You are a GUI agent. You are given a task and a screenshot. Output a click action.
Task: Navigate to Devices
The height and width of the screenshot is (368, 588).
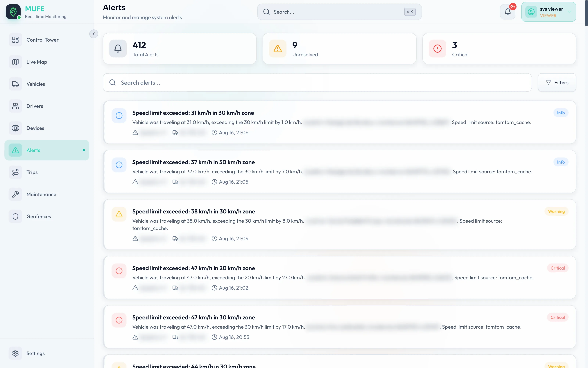(x=47, y=128)
